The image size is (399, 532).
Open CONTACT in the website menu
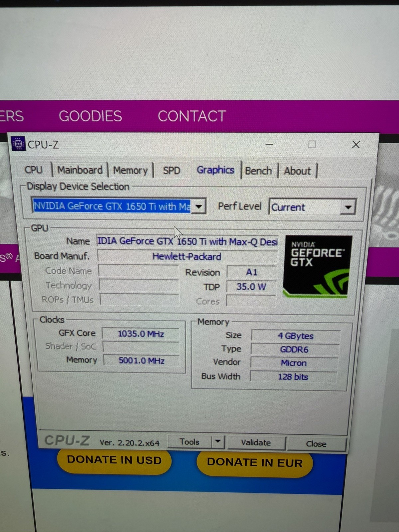(192, 116)
